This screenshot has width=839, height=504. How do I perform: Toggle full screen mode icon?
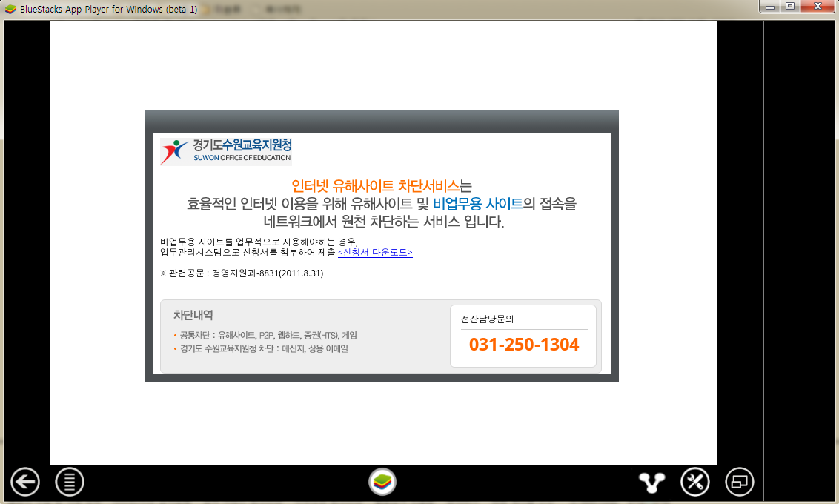(x=739, y=483)
